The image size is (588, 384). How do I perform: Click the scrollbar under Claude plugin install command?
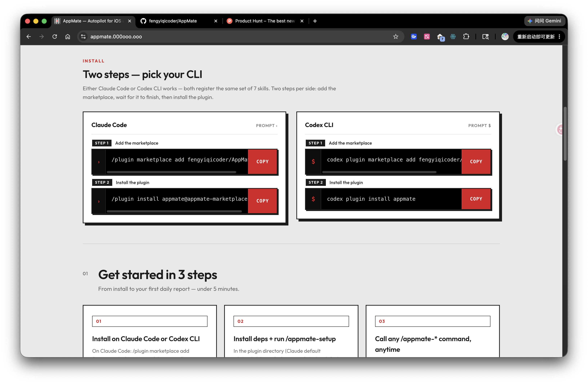(174, 211)
